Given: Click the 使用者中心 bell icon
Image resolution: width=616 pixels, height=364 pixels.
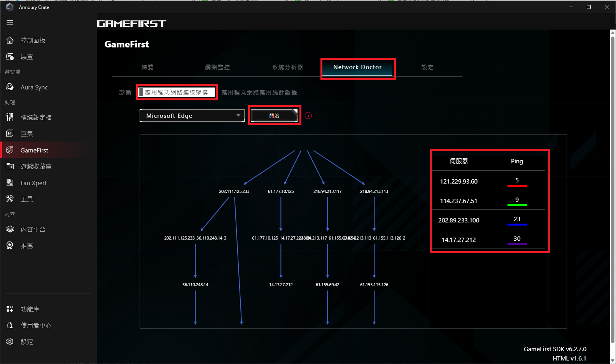Looking at the screenshot, I should point(10,325).
